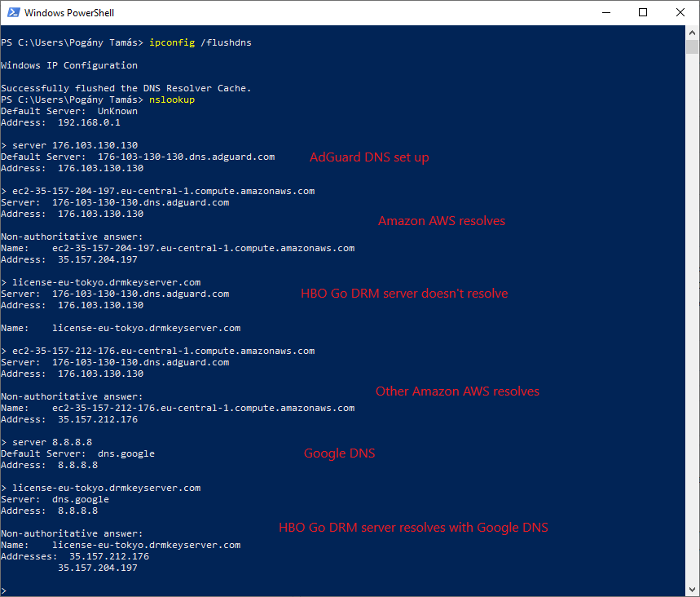Image resolution: width=700 pixels, height=597 pixels.
Task: Click the "Name: ec2-35-157-212-176" answer line
Action: [x=178, y=408]
